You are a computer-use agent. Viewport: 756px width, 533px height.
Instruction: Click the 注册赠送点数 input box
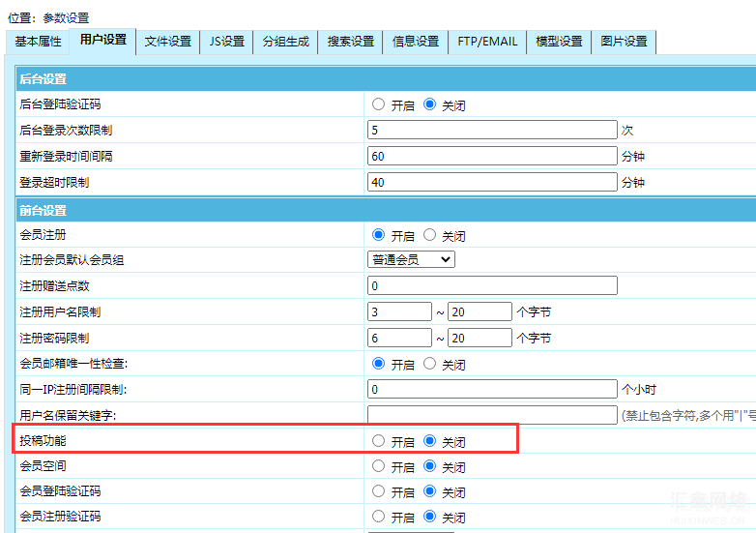point(492,285)
